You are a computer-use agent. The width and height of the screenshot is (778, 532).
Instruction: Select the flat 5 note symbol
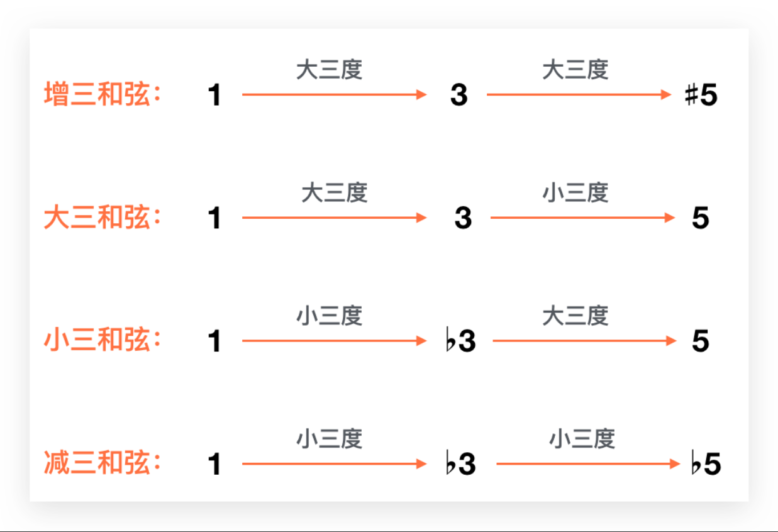pos(705,464)
